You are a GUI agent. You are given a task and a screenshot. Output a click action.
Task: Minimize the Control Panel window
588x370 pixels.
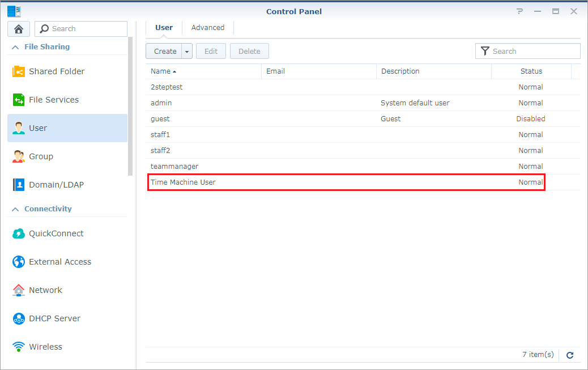(x=538, y=11)
